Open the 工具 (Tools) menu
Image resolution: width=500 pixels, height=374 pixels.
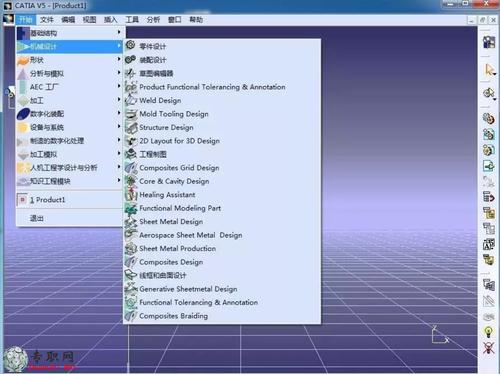point(132,20)
